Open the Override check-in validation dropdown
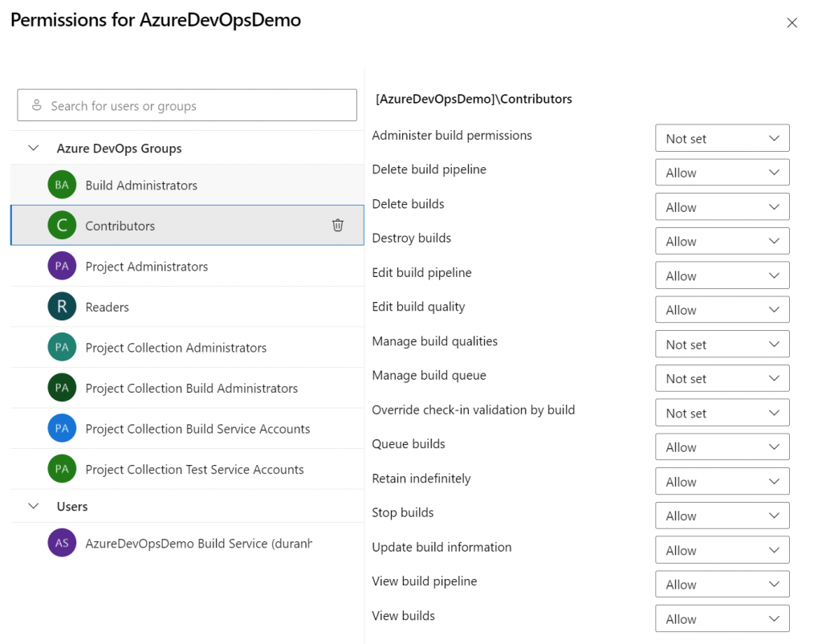Viewport: 822px width, 644px height. click(722, 413)
